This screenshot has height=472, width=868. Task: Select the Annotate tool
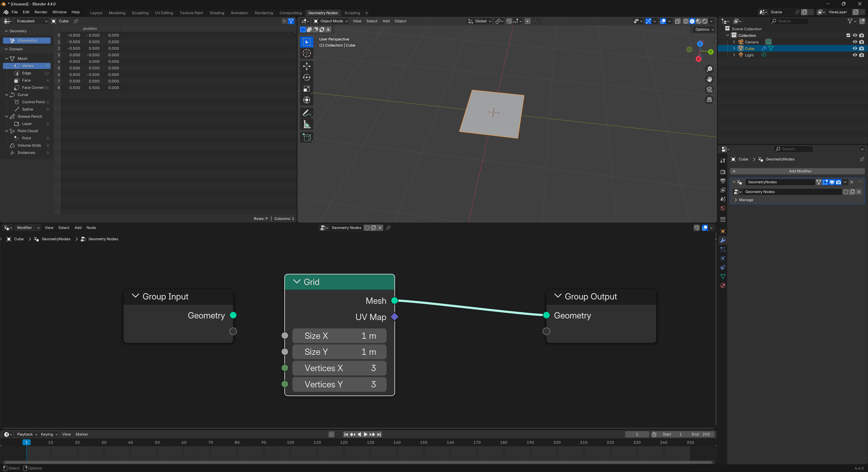click(x=307, y=113)
